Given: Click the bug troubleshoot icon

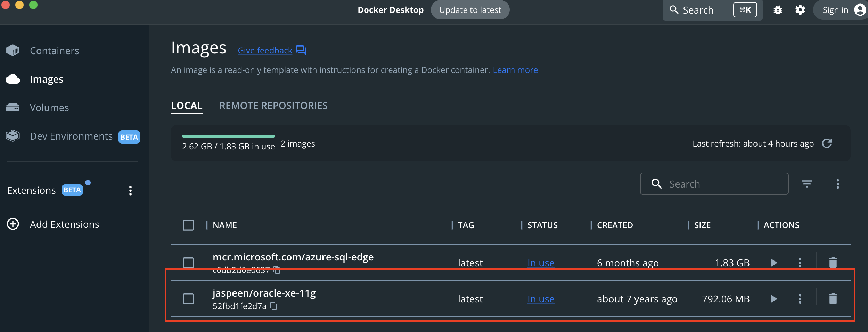Looking at the screenshot, I should [778, 10].
